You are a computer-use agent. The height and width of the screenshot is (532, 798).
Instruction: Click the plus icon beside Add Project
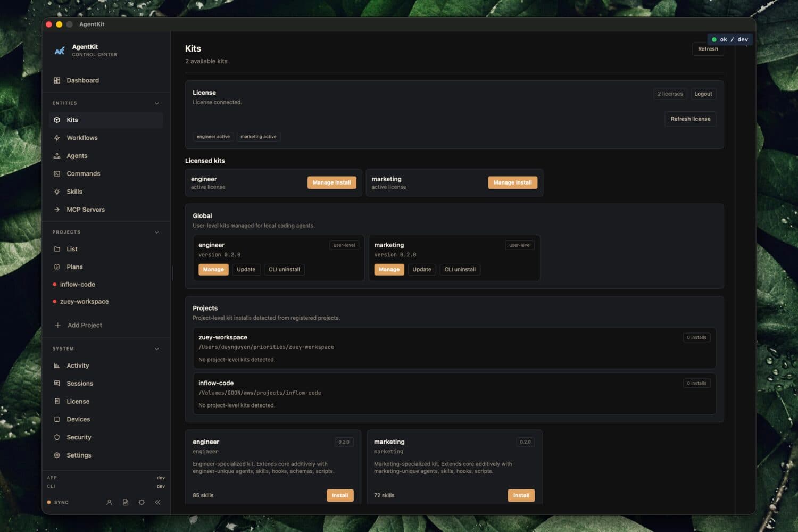[58, 325]
